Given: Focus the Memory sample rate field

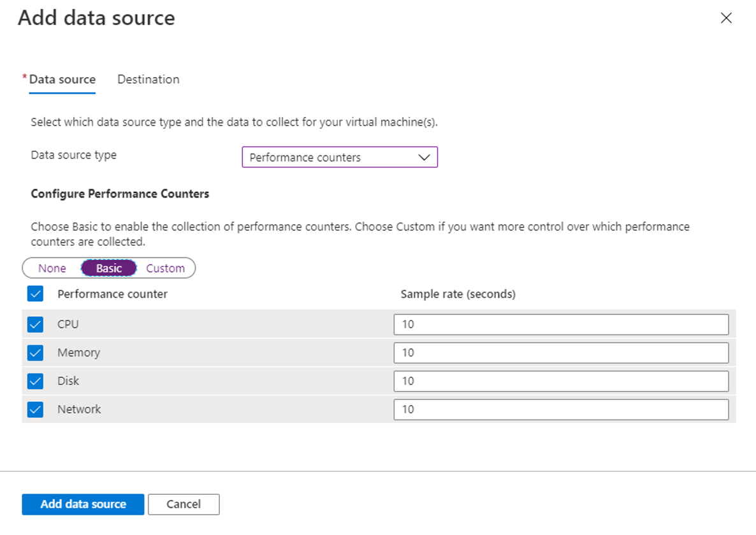Looking at the screenshot, I should 560,352.
